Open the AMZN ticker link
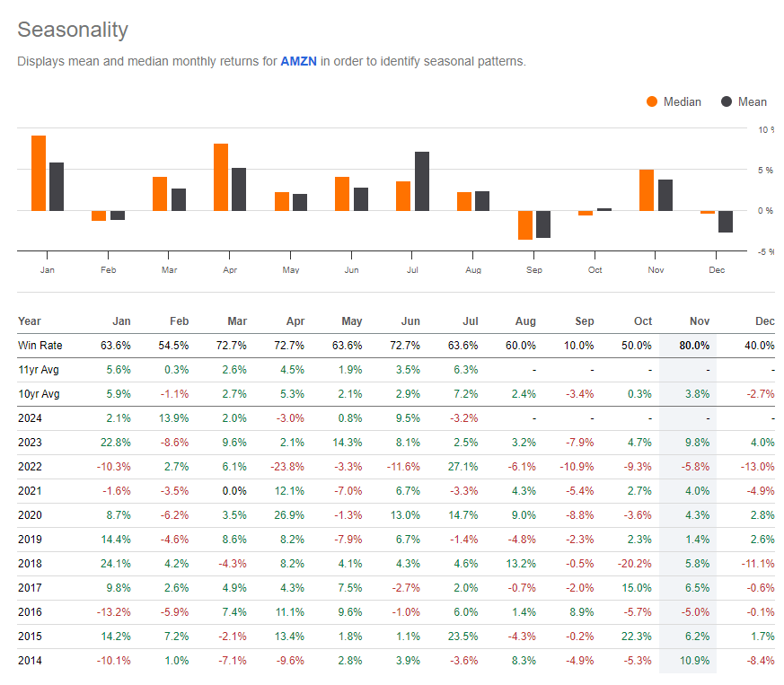784x685 pixels. 298,61
